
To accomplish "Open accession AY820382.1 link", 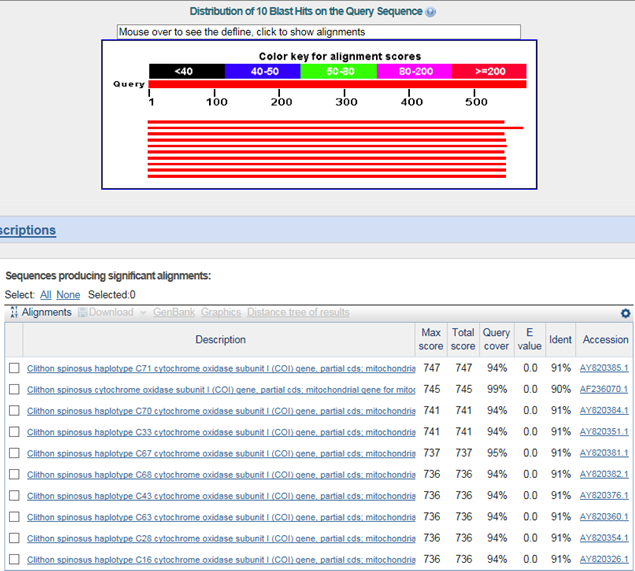I will coord(604,474).
